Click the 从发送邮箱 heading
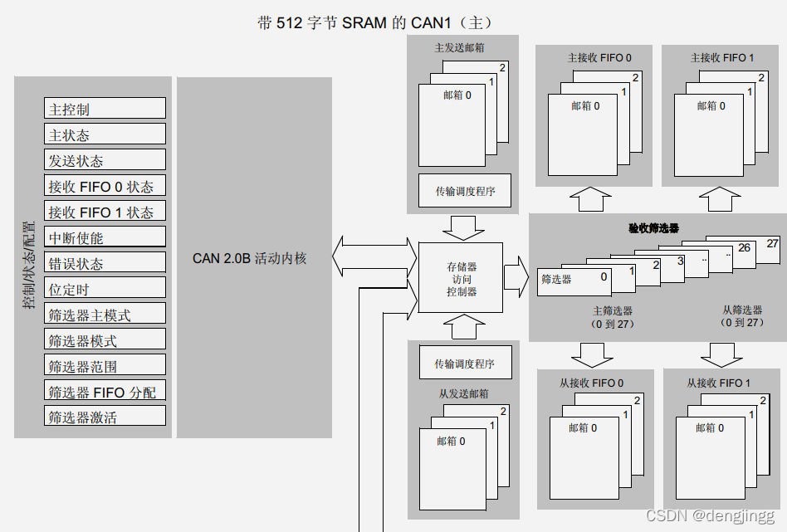 pyautogui.click(x=464, y=394)
